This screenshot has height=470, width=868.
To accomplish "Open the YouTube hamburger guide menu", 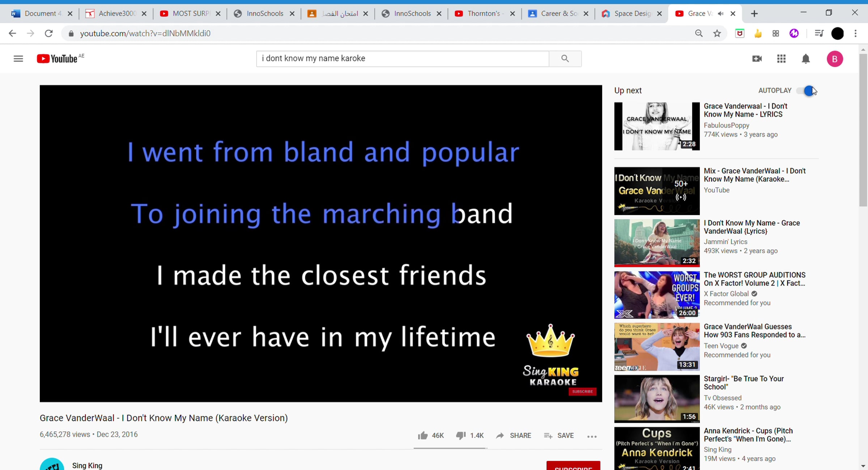I will point(18,59).
